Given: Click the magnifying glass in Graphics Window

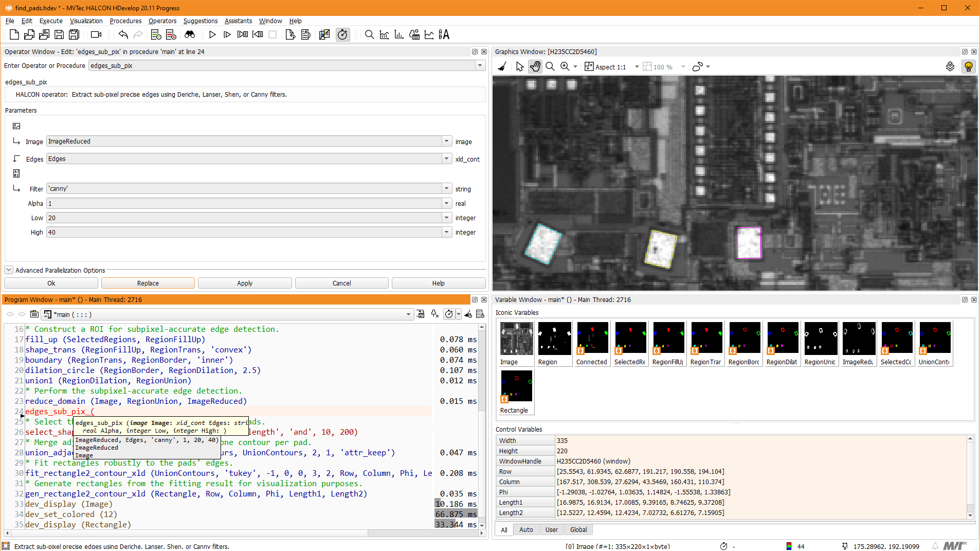Looking at the screenshot, I should click(550, 67).
